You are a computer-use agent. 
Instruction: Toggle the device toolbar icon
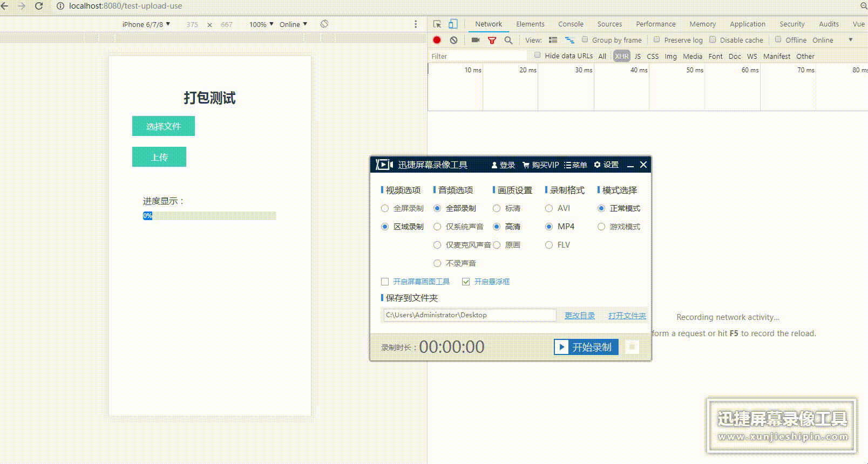[453, 24]
